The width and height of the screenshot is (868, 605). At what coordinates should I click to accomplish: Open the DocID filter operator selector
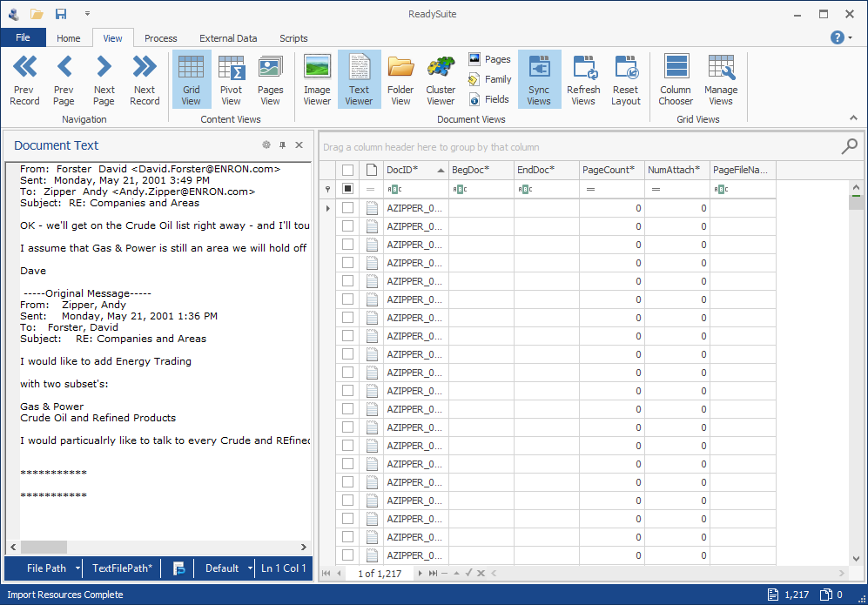point(394,189)
